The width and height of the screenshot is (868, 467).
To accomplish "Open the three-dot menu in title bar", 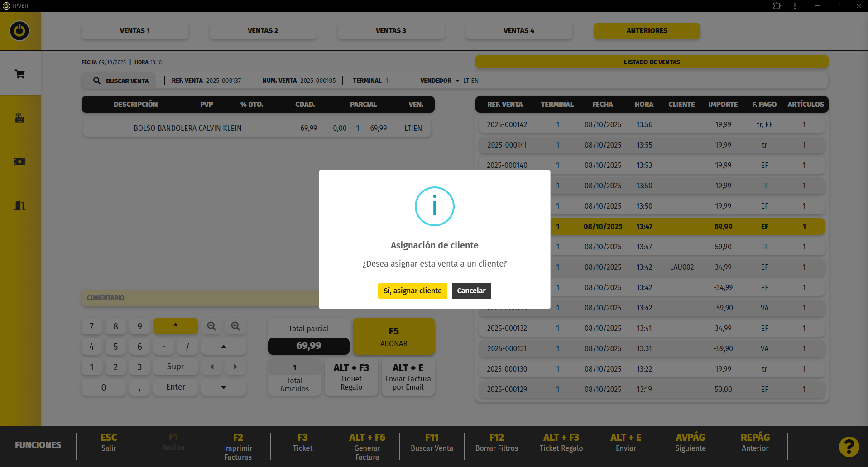I will pyautogui.click(x=795, y=6).
